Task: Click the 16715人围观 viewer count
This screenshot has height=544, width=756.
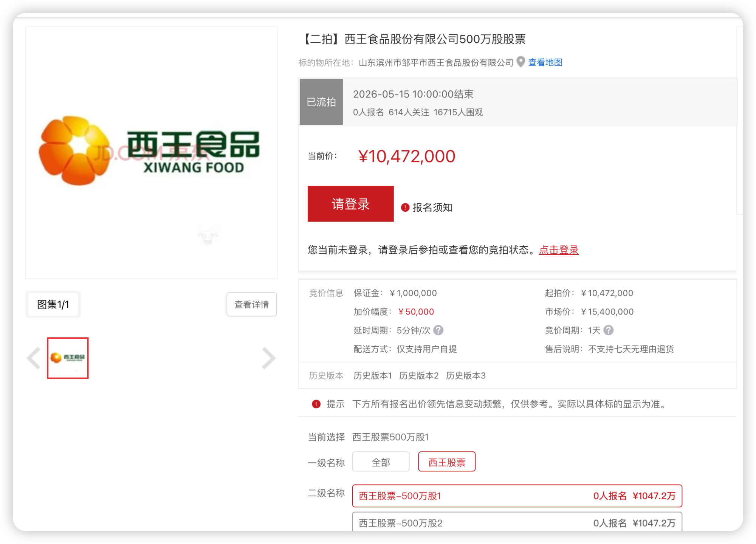Action: click(458, 112)
